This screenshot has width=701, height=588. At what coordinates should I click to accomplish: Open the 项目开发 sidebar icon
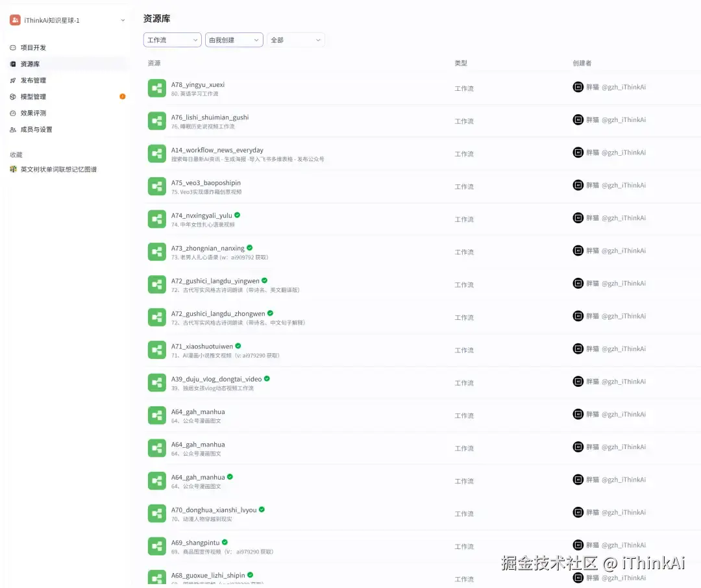[x=13, y=48]
